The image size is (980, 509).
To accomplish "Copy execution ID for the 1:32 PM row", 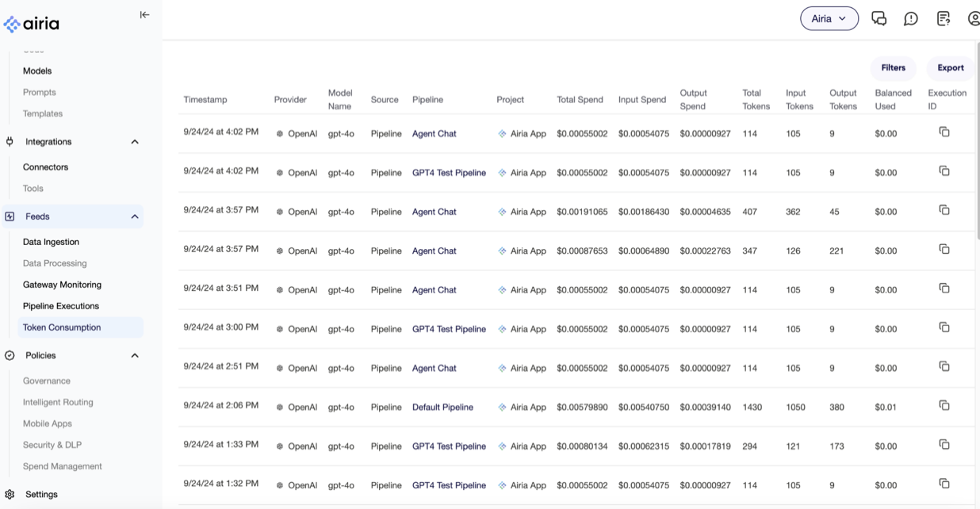I will click(944, 484).
